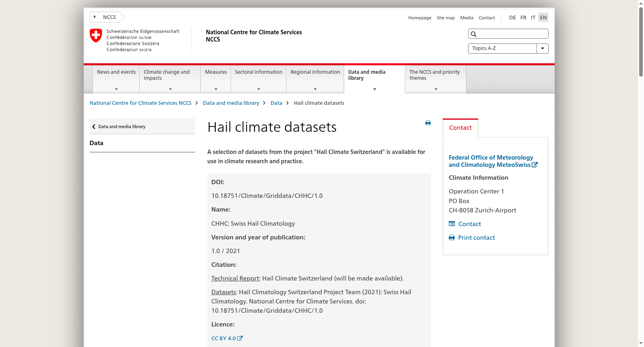The height and width of the screenshot is (347, 644).
Task: Select the EN language option
Action: [x=543, y=17]
